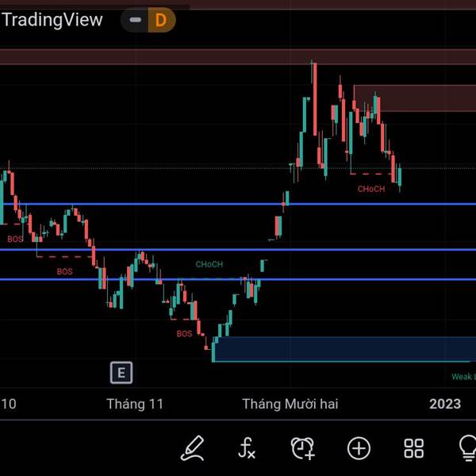The height and width of the screenshot is (476, 476).
Task: Open the layout grid icon
Action: [414, 448]
